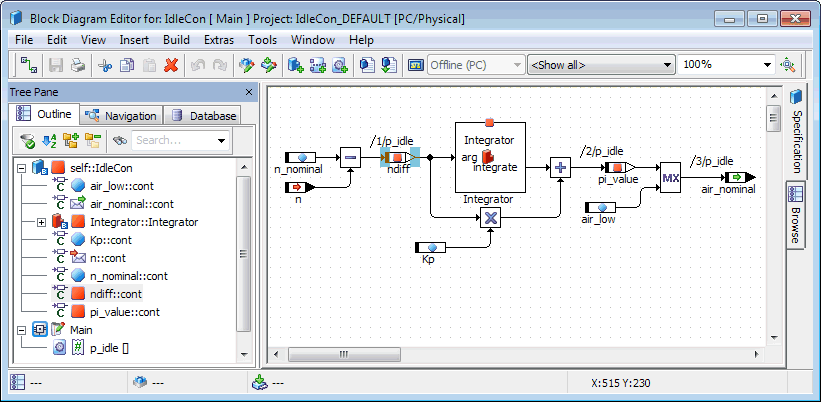821x402 pixels.
Task: Collapse the Main tree node
Action: point(21,330)
